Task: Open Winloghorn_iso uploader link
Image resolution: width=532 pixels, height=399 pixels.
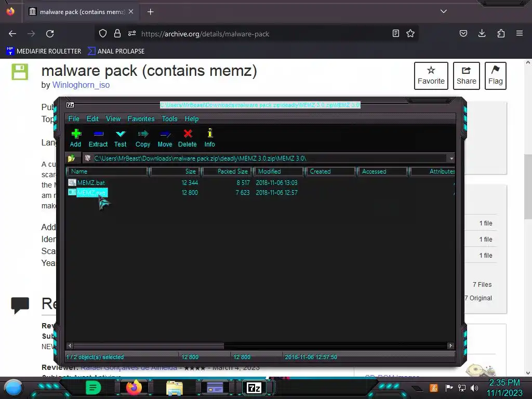Action: pos(81,85)
